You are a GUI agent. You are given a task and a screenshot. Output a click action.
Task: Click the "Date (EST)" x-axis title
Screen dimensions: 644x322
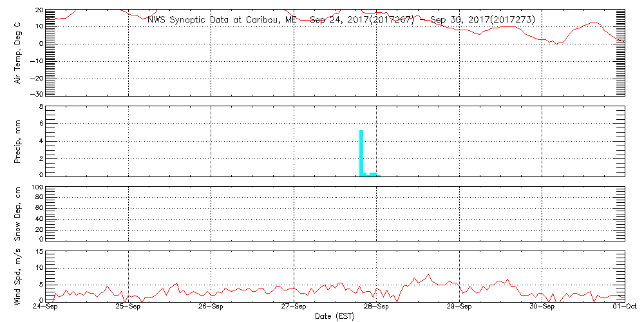(334, 317)
